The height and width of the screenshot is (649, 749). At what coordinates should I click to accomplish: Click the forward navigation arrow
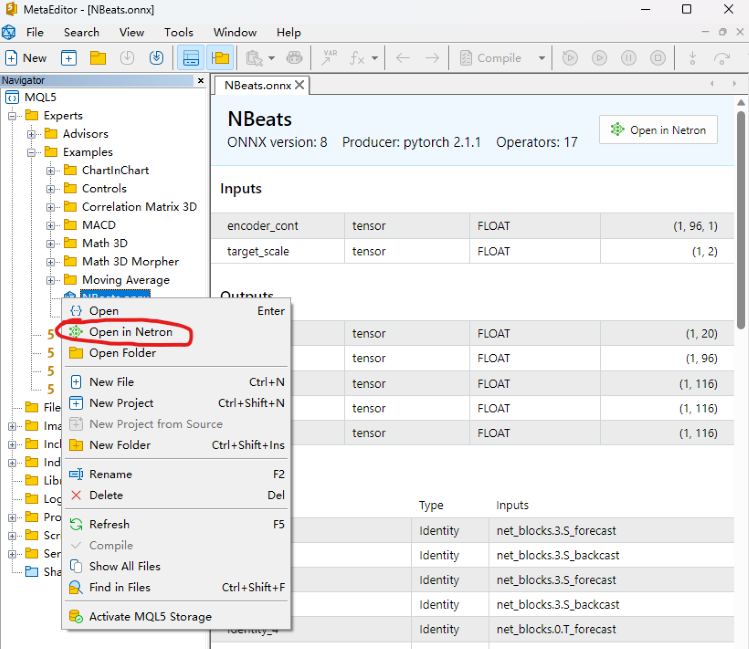432,58
